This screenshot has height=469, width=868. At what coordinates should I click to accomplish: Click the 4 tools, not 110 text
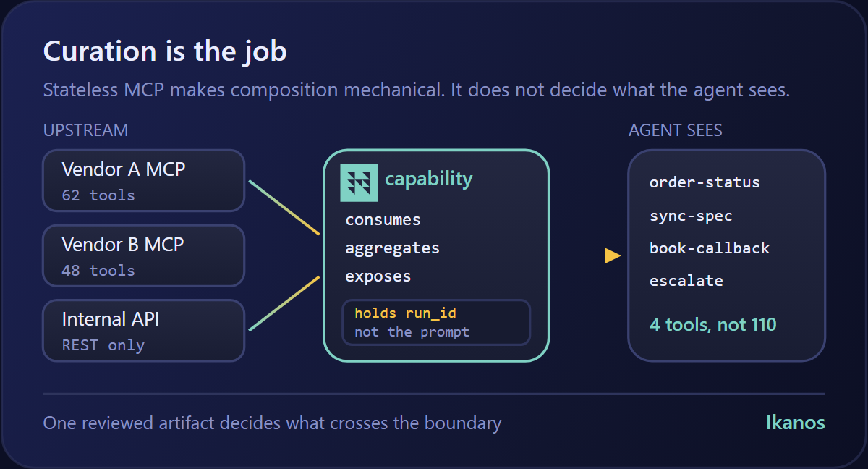[712, 324]
